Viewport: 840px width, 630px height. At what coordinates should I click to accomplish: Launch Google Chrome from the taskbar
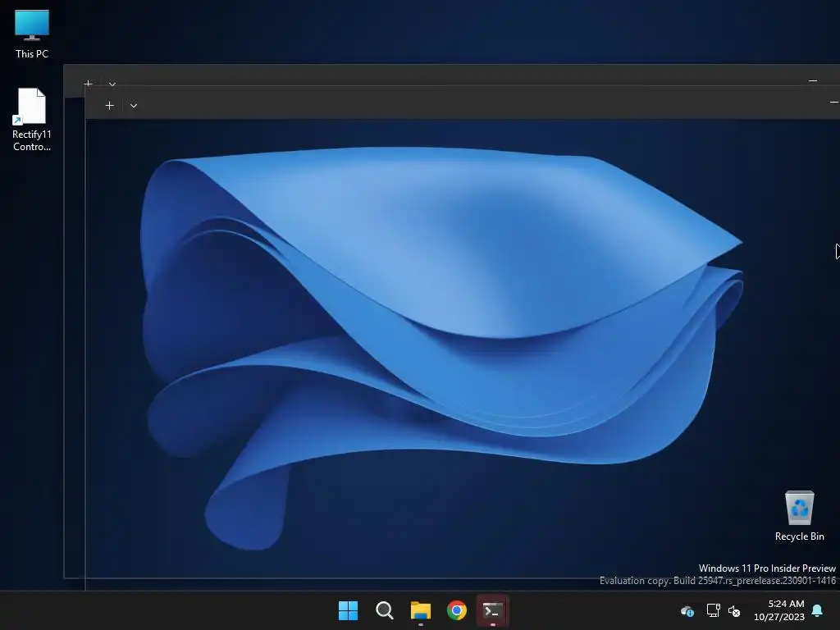[x=456, y=610]
